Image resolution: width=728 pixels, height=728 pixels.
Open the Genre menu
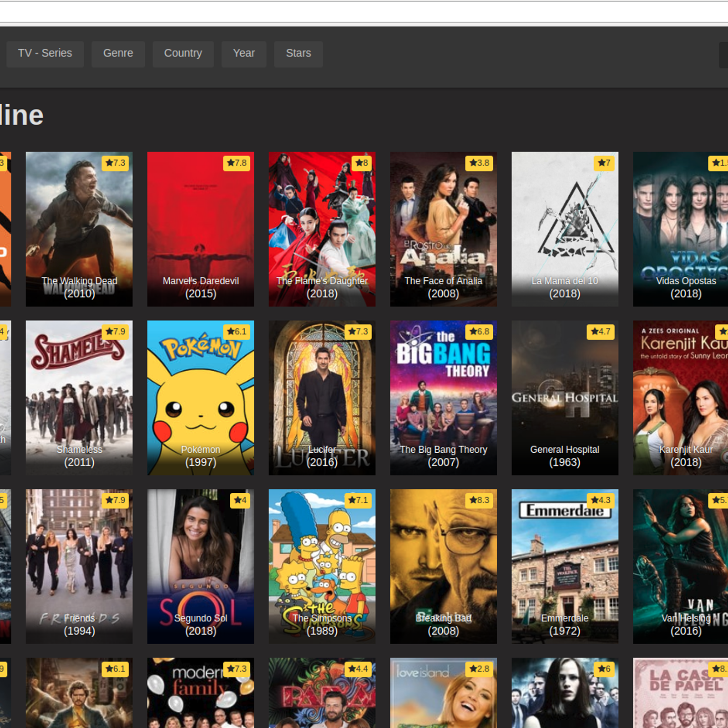(x=118, y=54)
